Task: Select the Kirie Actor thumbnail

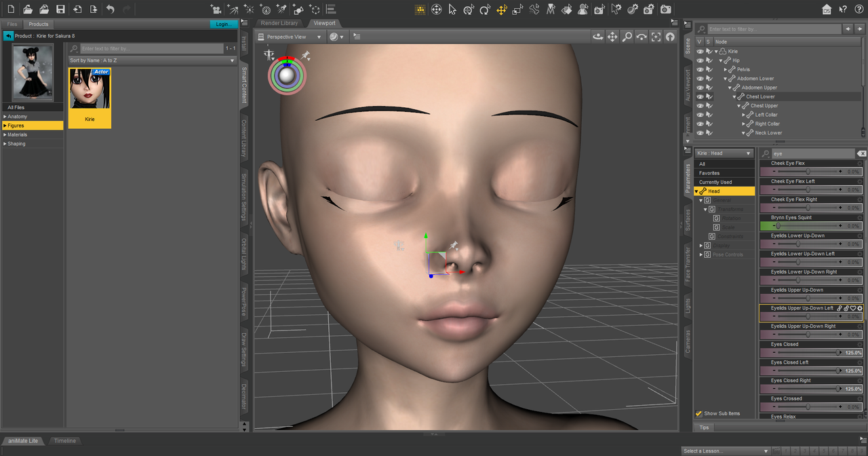Action: click(90, 98)
